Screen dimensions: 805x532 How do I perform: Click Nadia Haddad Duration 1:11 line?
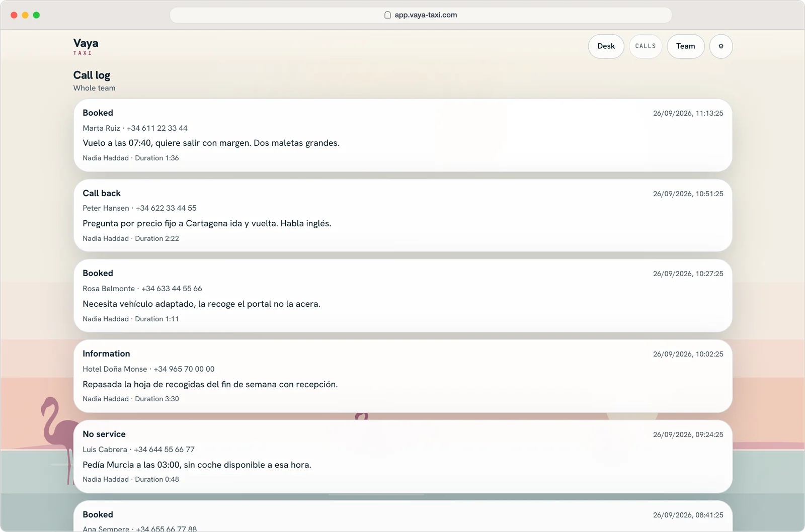(130, 319)
